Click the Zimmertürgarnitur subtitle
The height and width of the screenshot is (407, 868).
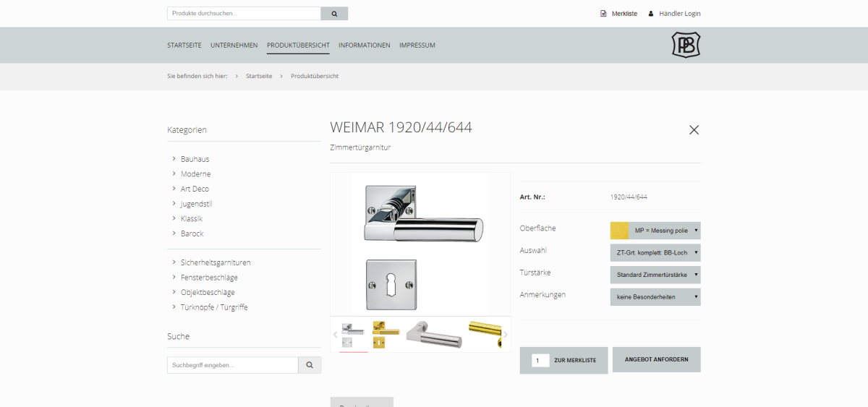click(x=360, y=147)
